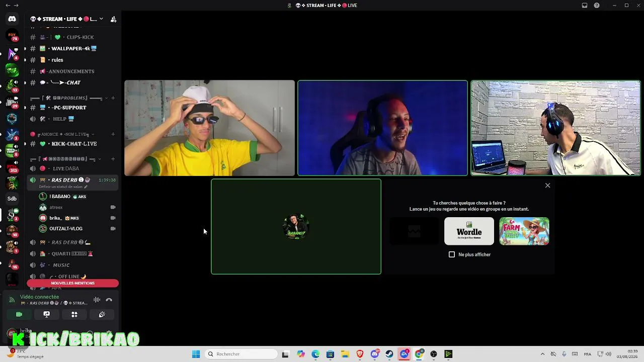Screen dimensions: 644x362
Task: Go back with the title bar arrow
Action: point(7,6)
